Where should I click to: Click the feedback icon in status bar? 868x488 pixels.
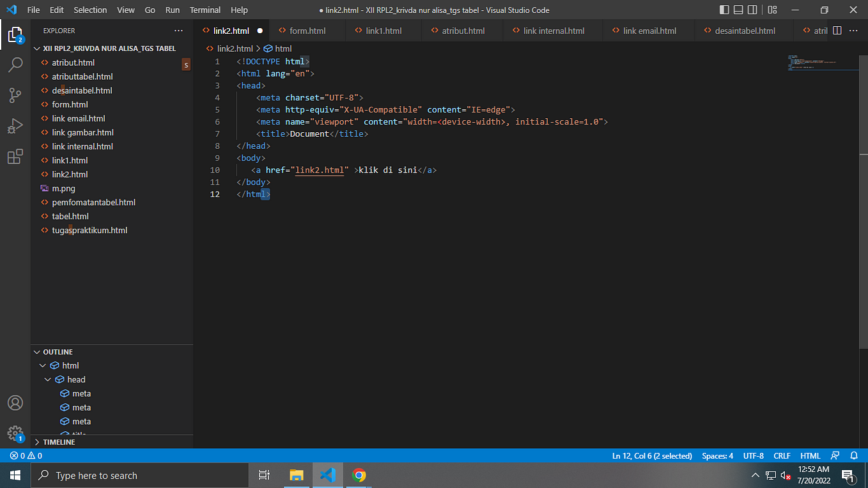point(835,456)
